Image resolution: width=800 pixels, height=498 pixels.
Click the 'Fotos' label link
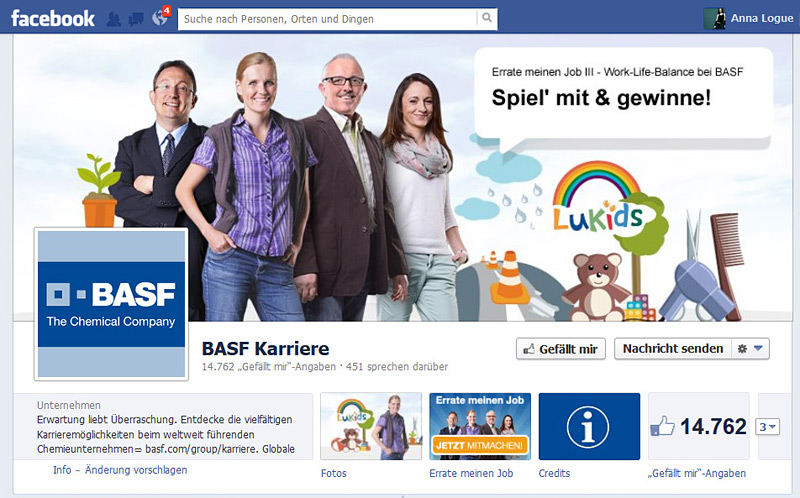pyautogui.click(x=334, y=474)
